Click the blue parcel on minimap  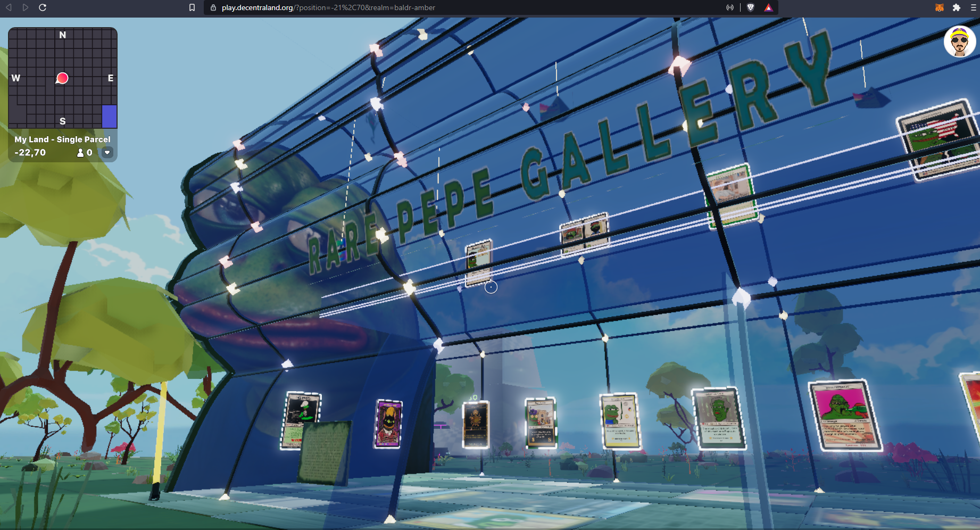pos(109,116)
